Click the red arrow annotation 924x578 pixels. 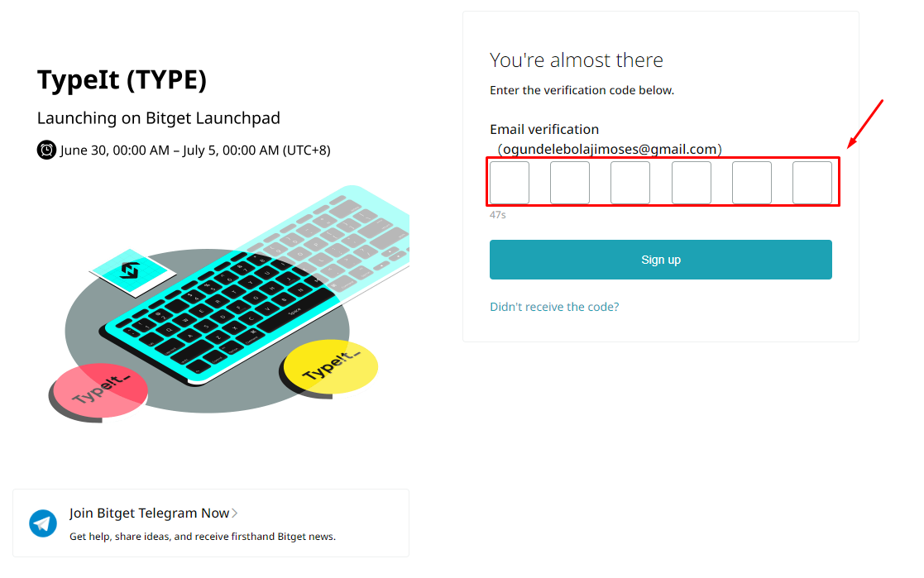pyautogui.click(x=864, y=124)
